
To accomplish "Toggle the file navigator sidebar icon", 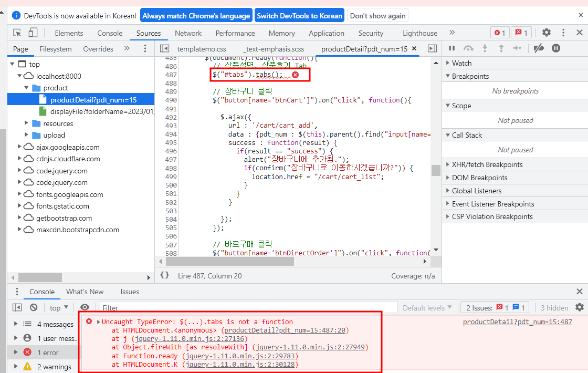I will pos(164,48).
